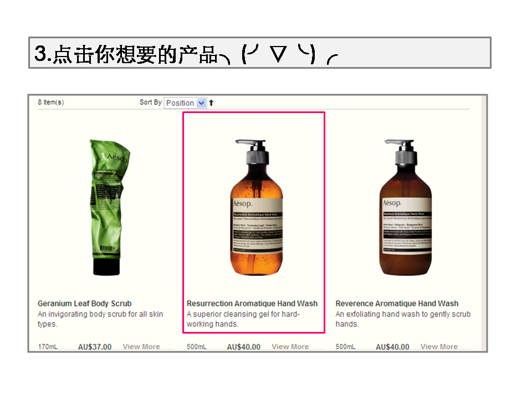Click the 'A superior cleansing gel' description

coord(243,319)
